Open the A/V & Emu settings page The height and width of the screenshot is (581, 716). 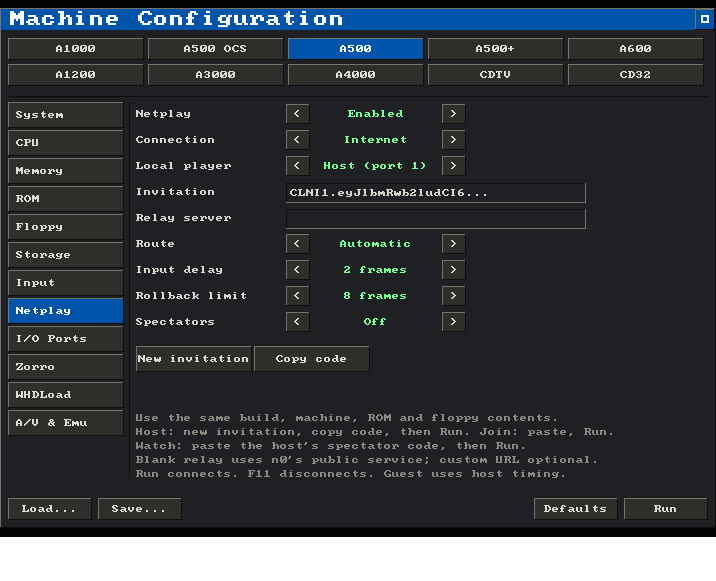tap(66, 423)
